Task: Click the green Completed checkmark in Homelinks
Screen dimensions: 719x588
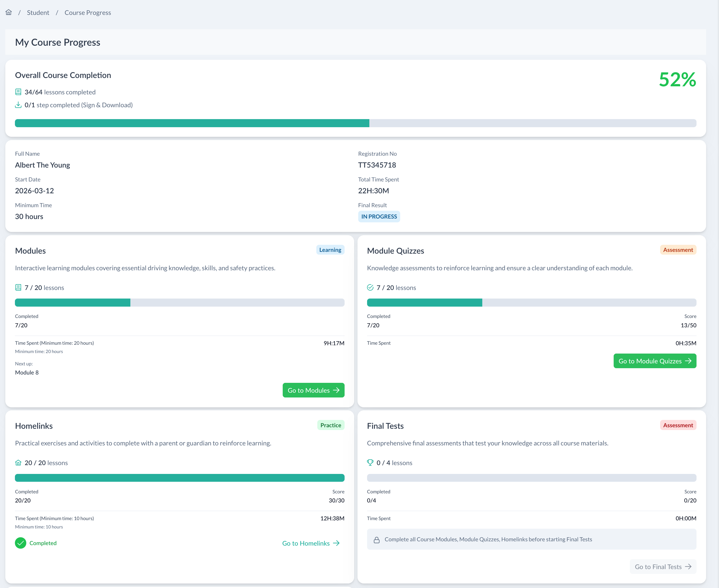Action: pos(20,543)
